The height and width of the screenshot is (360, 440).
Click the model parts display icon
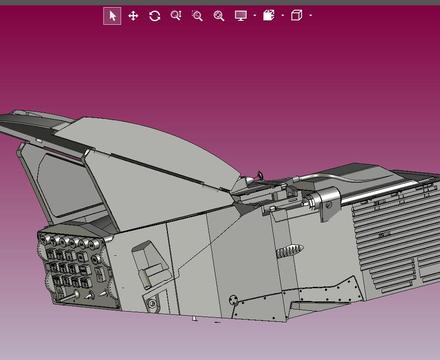tap(269, 15)
